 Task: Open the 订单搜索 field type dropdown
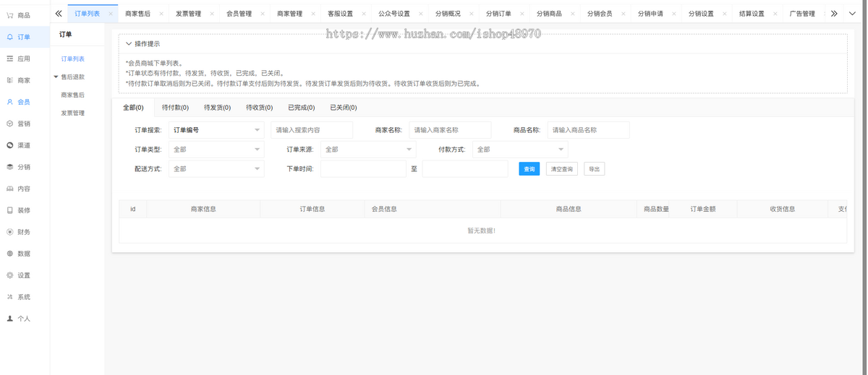coord(216,130)
